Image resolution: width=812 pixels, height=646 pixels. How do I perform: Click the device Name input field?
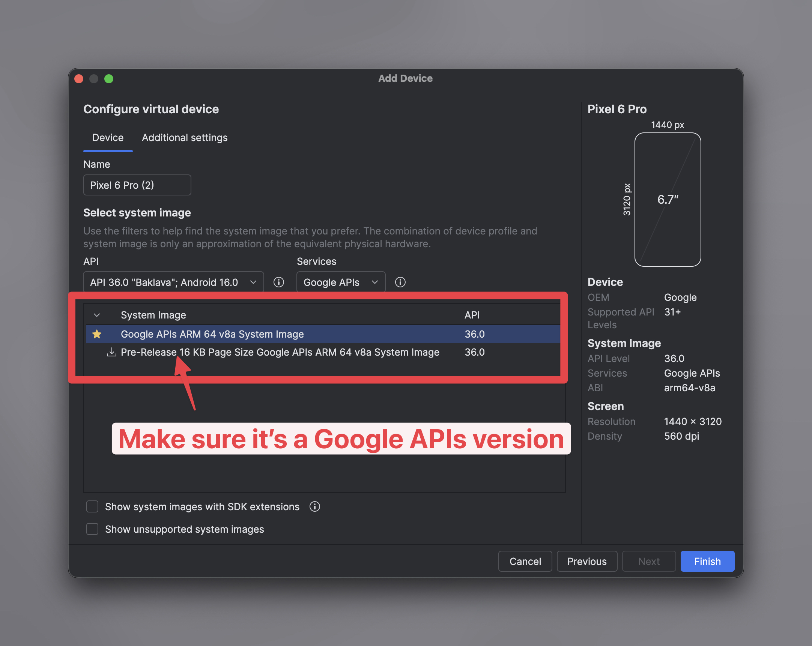(137, 185)
